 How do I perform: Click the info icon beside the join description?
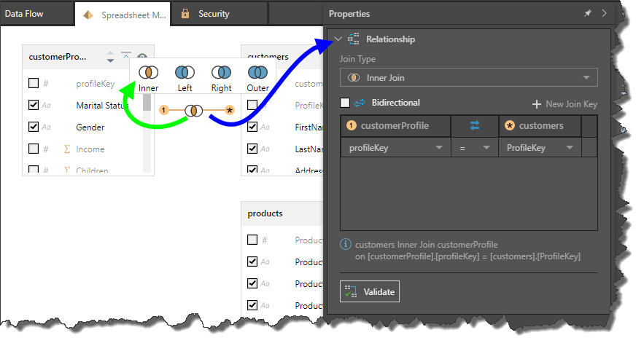(346, 245)
